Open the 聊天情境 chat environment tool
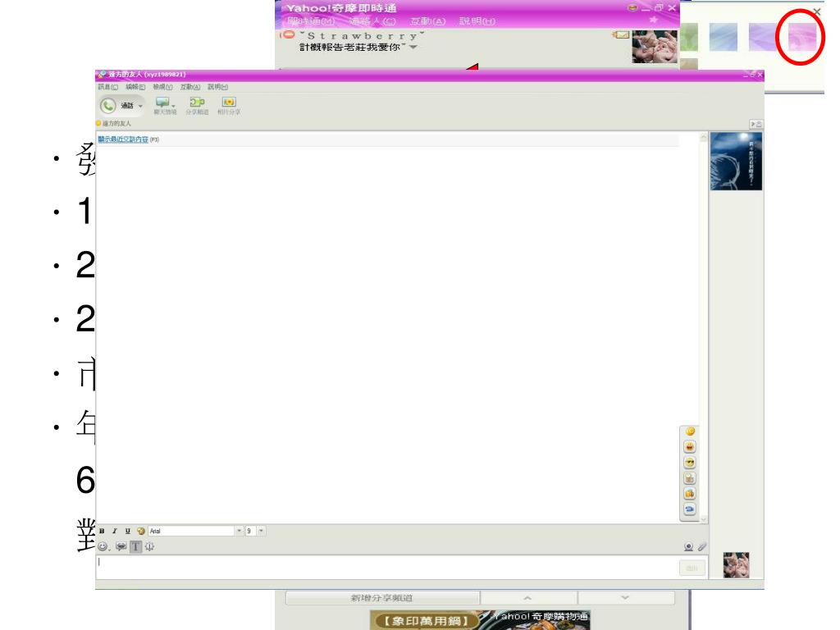The height and width of the screenshot is (630, 840). point(164,106)
